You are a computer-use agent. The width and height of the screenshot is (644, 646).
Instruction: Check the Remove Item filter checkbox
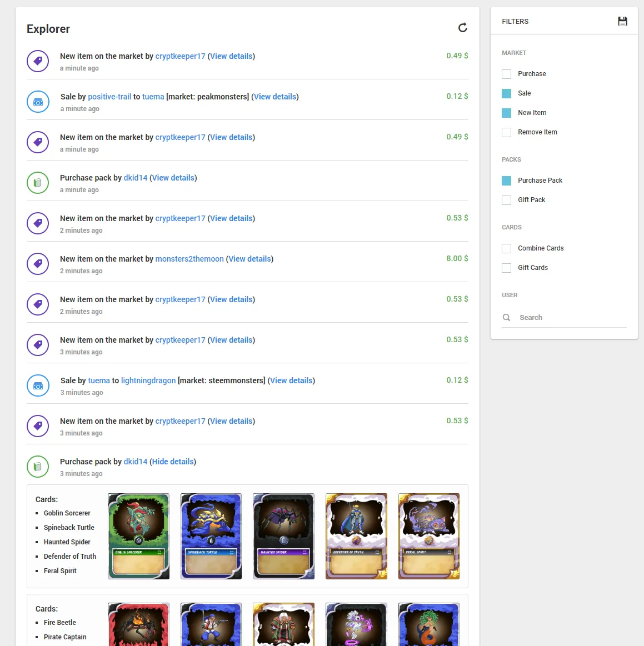point(506,132)
